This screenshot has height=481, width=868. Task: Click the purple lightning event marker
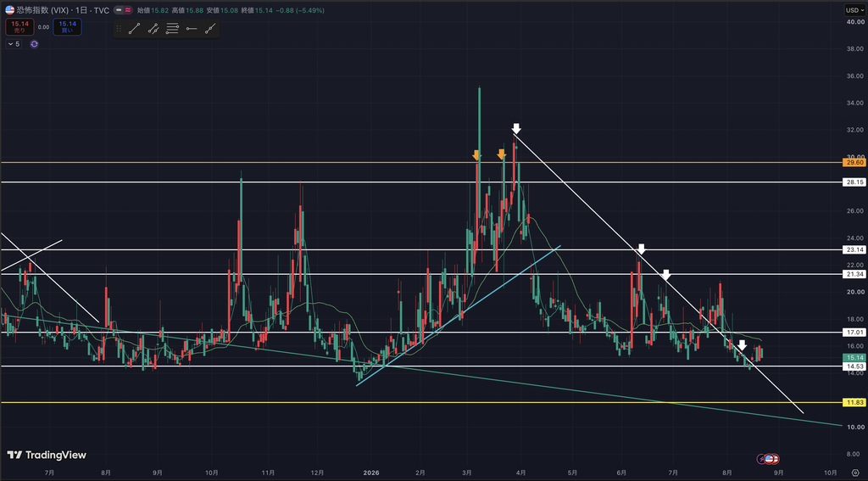click(x=762, y=459)
